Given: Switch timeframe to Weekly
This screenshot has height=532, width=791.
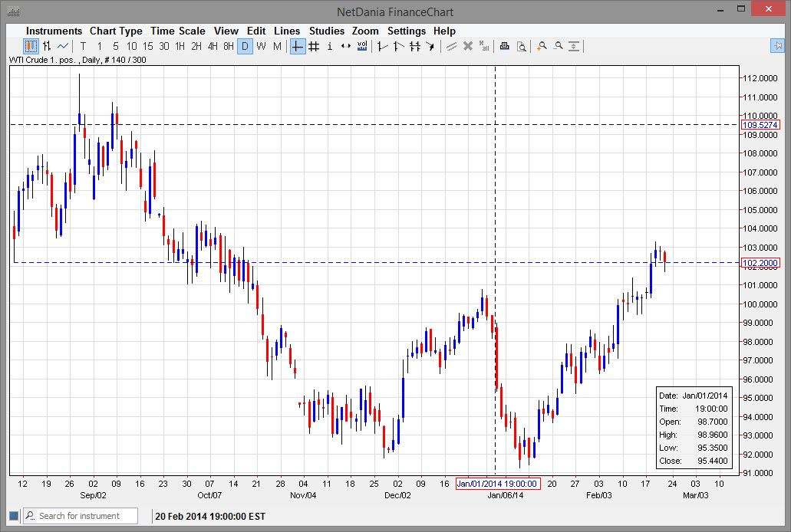Looking at the screenshot, I should [260, 46].
